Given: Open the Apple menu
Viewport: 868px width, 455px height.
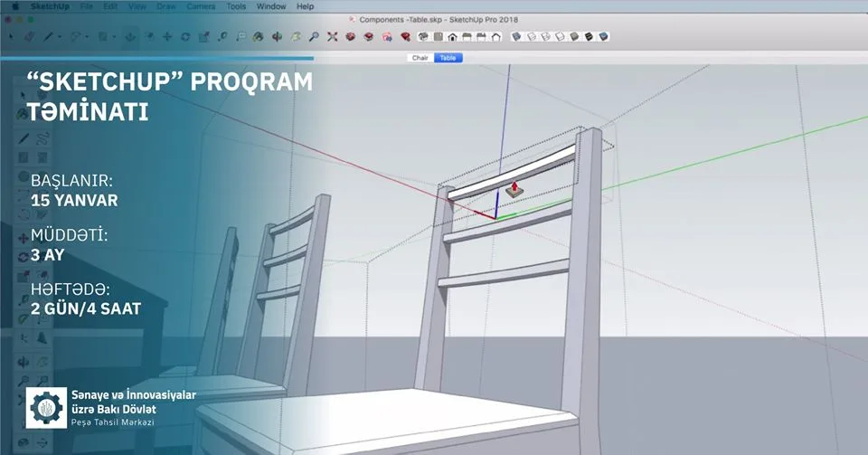Looking at the screenshot, I should [x=15, y=6].
